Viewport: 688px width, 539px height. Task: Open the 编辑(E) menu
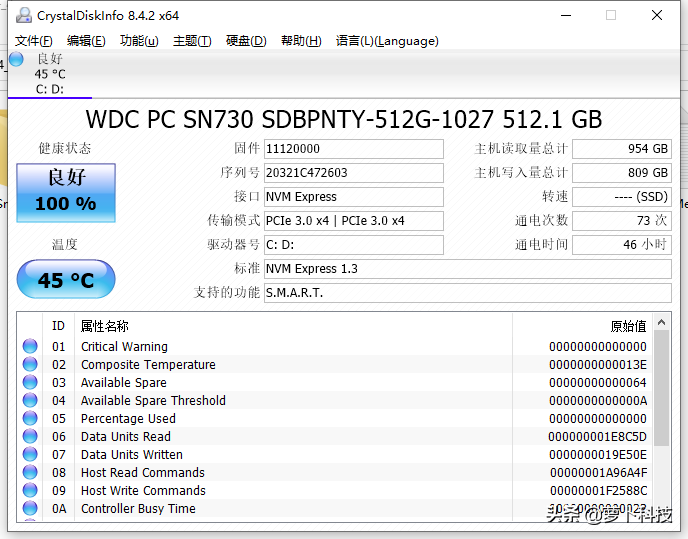[x=86, y=41]
